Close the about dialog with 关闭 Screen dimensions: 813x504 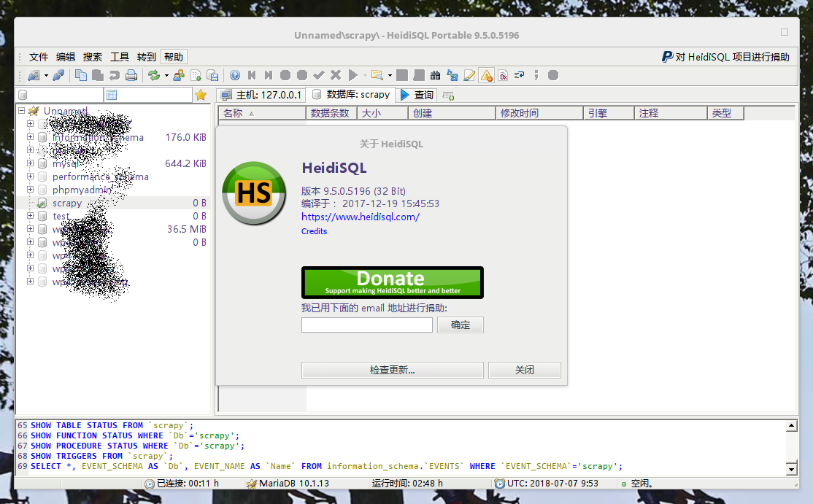click(525, 370)
